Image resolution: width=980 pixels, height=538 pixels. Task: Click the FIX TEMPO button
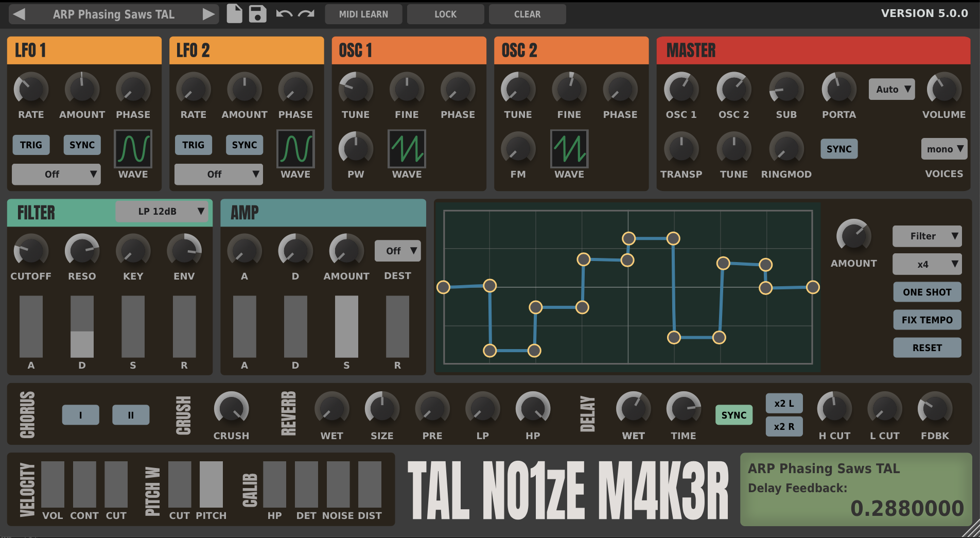(x=927, y=320)
